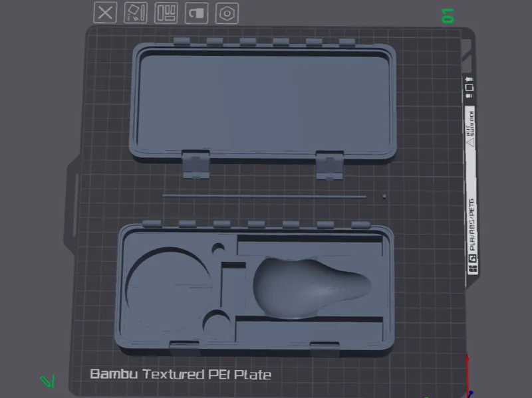Screen dimensions: 532x398
Task: Click the green plate number 01
Action: [448, 16]
